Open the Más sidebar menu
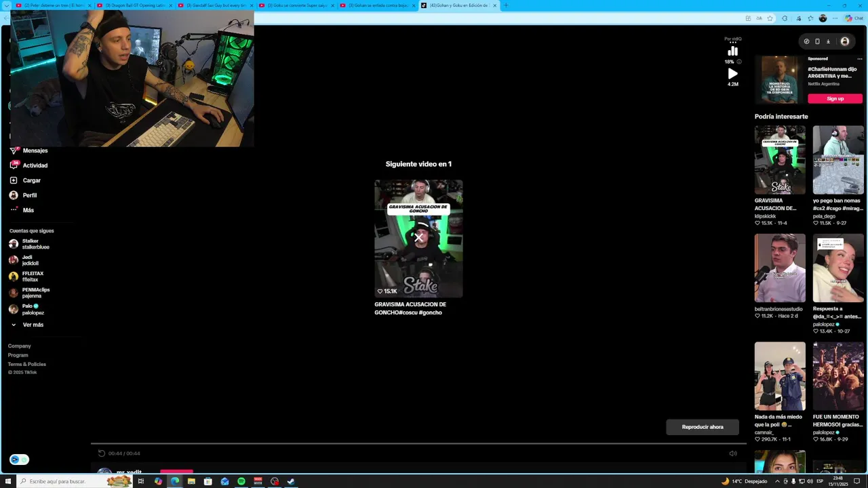 (x=22, y=210)
